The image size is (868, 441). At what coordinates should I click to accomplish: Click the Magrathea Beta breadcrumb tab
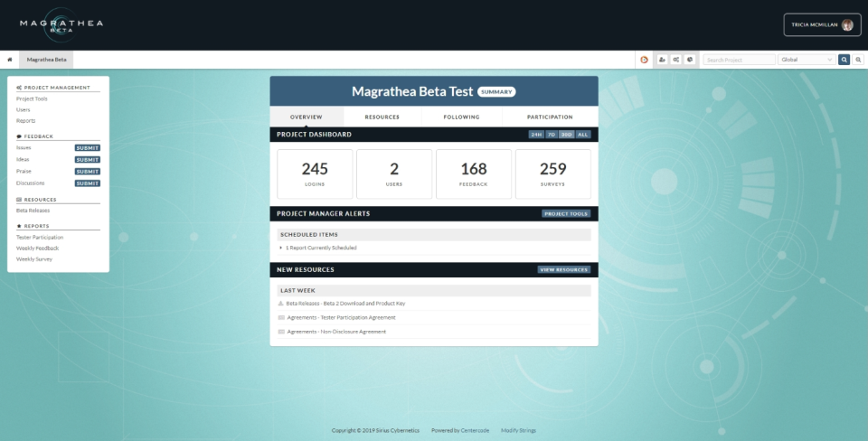pos(46,60)
